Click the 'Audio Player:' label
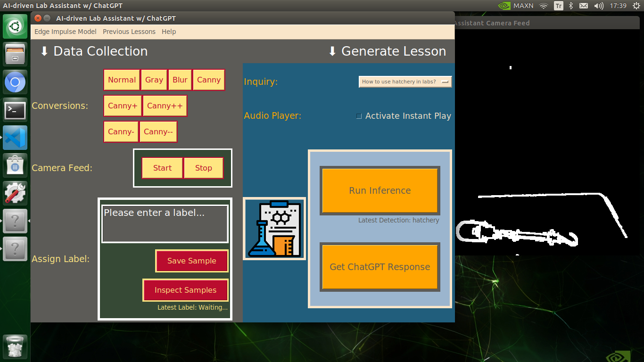The width and height of the screenshot is (644, 362). point(272,115)
